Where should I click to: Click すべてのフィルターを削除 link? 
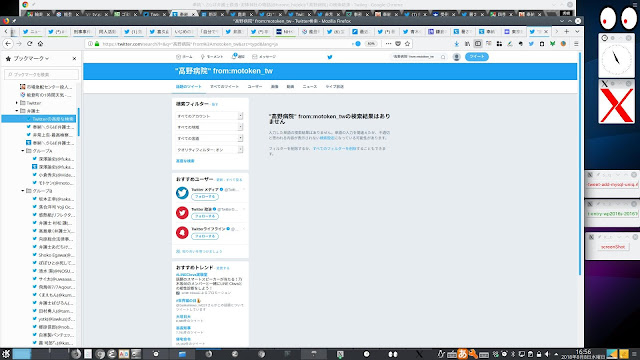click(335, 149)
